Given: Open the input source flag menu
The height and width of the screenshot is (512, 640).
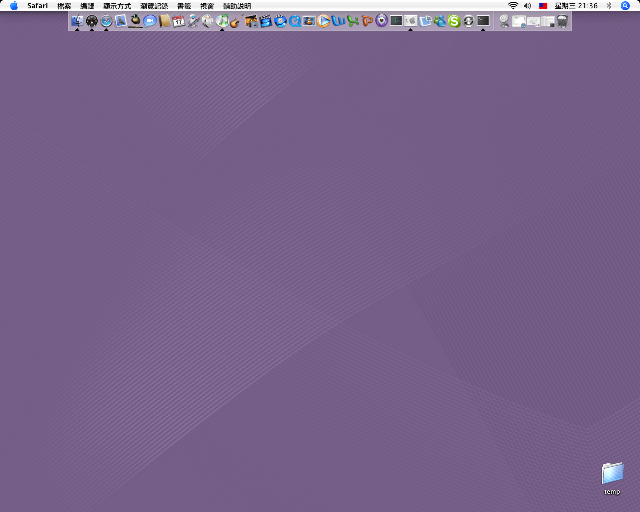Looking at the screenshot, I should coord(543,6).
